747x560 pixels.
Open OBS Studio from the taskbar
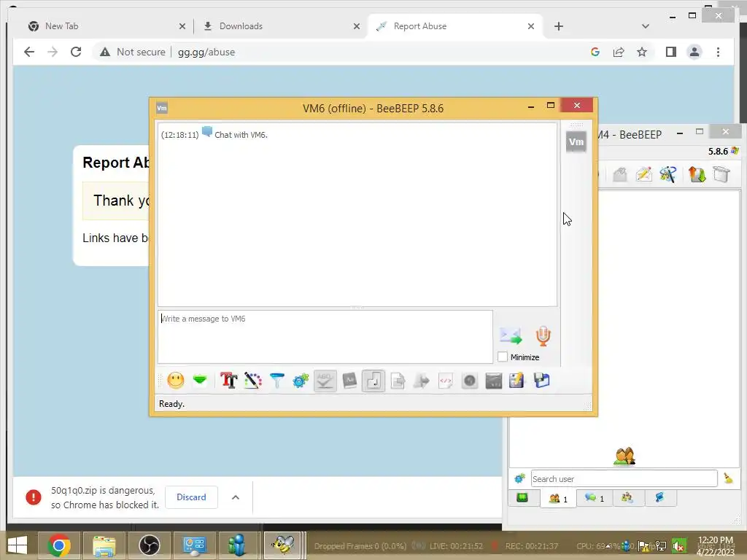150,545
